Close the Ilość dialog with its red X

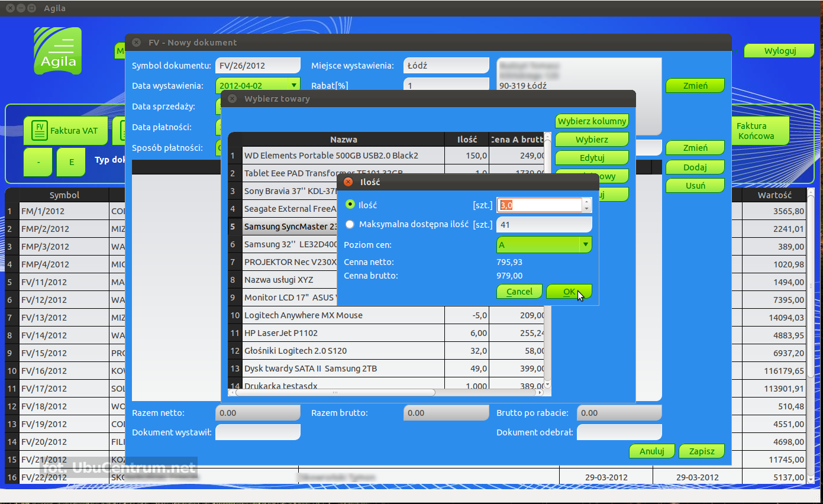[348, 182]
